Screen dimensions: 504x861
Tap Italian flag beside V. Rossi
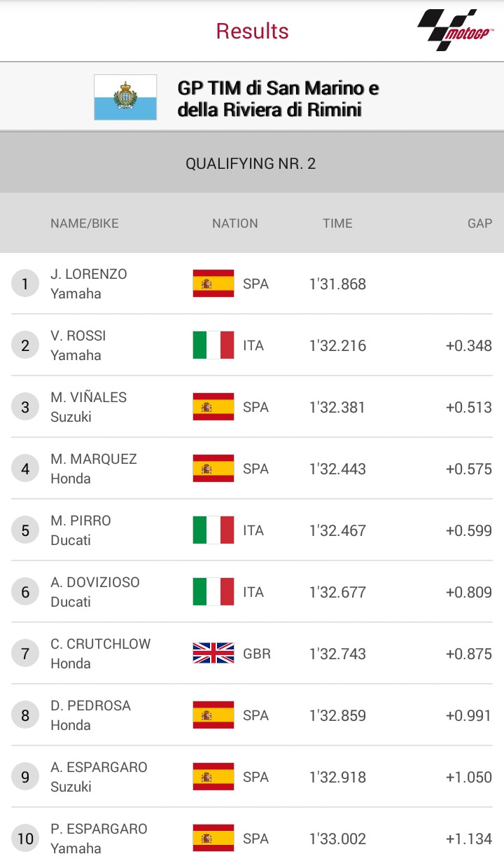(213, 345)
